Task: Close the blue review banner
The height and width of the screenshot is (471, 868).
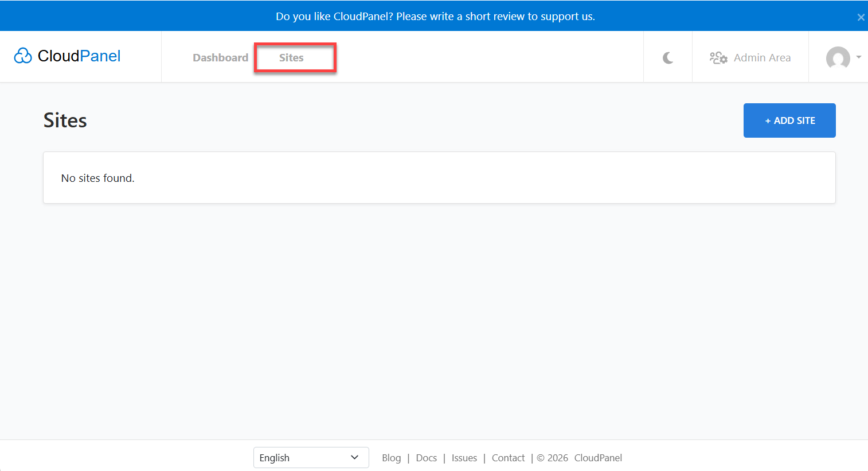Action: 861,17
